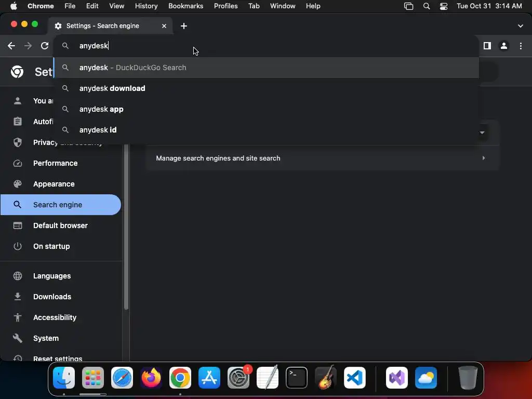Open TextEdit from the Dock
The height and width of the screenshot is (399, 532).
tap(268, 378)
